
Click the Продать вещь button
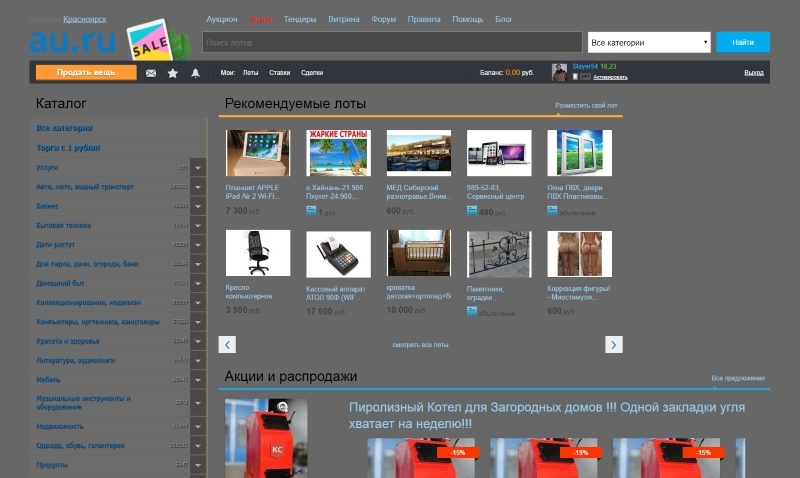click(86, 72)
